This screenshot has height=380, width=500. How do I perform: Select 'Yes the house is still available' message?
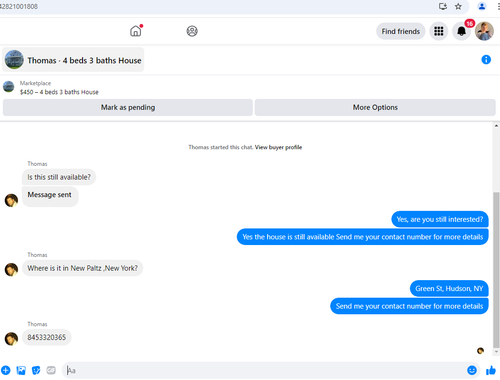pos(363,237)
